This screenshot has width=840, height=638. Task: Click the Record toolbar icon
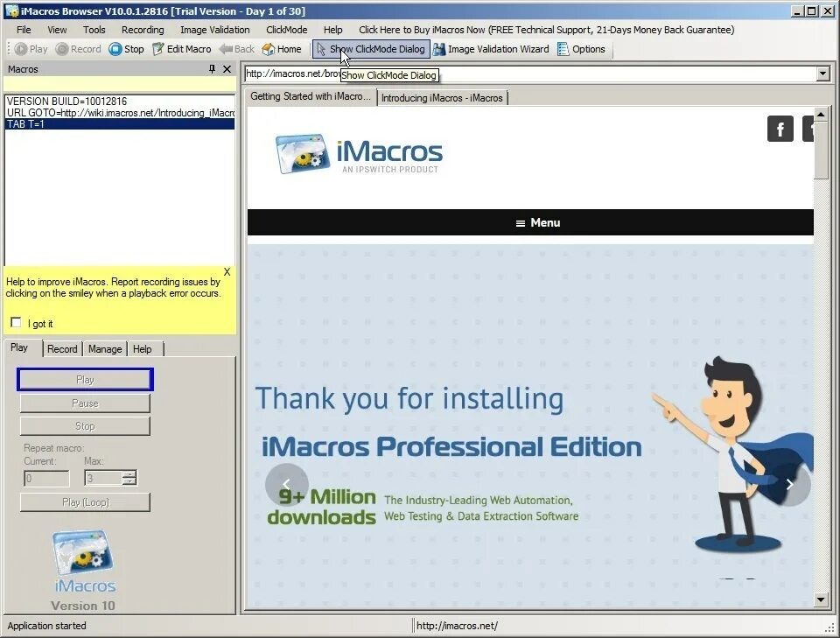point(78,49)
